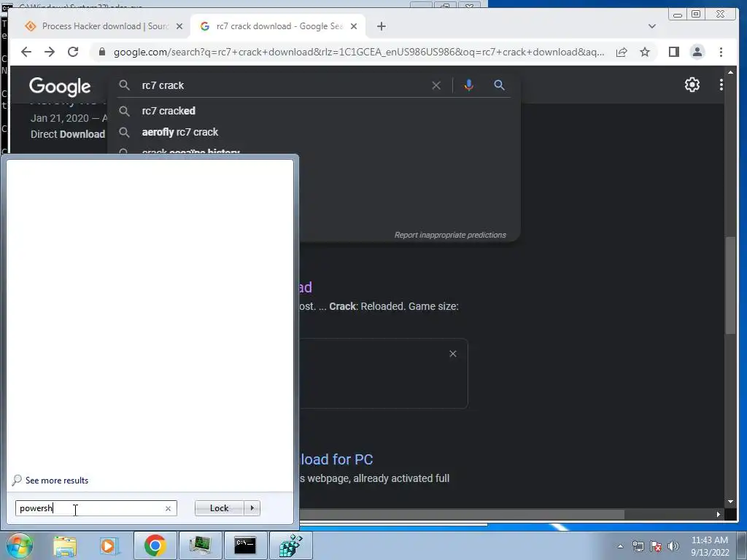Open the cubes app on taskbar
This screenshot has height=560, width=747.
290,545
